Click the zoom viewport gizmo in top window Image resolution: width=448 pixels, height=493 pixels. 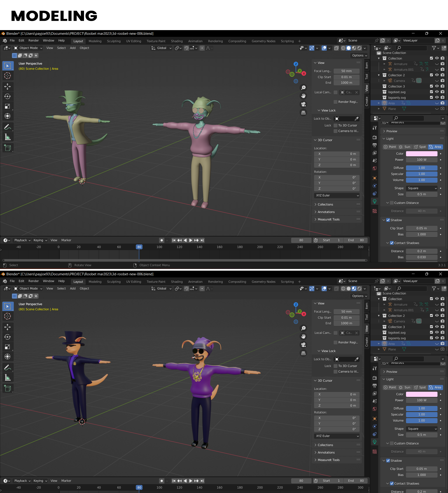click(x=304, y=87)
